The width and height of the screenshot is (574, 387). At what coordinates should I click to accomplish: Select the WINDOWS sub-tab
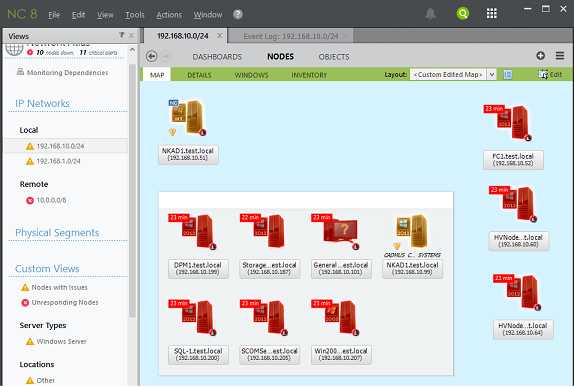(251, 75)
